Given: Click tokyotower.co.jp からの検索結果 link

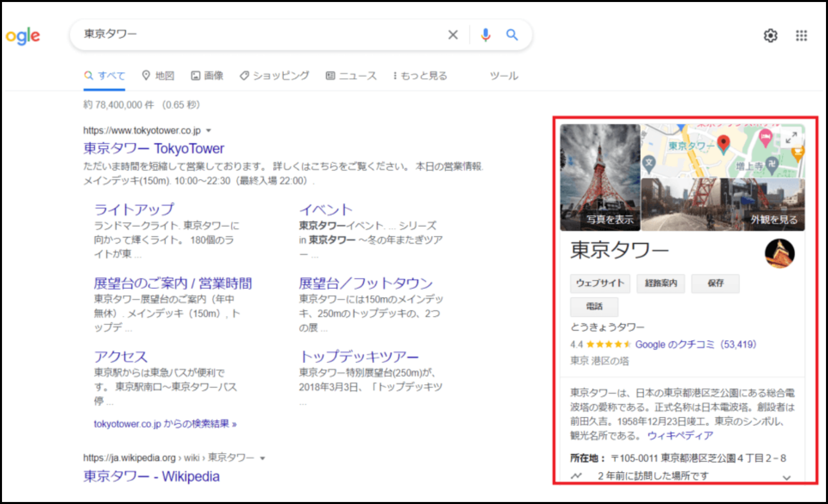Looking at the screenshot, I should (x=165, y=424).
